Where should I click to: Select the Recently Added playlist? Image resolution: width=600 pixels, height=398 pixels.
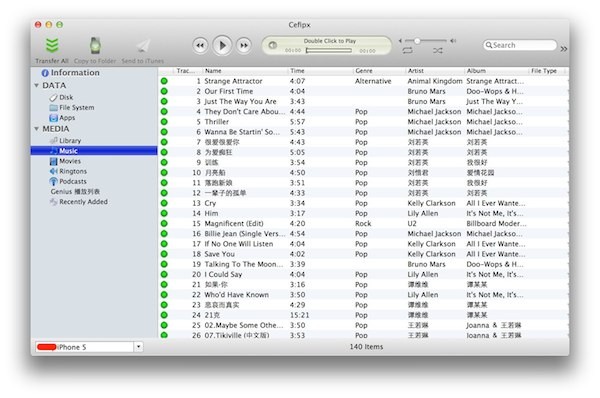pyautogui.click(x=79, y=202)
